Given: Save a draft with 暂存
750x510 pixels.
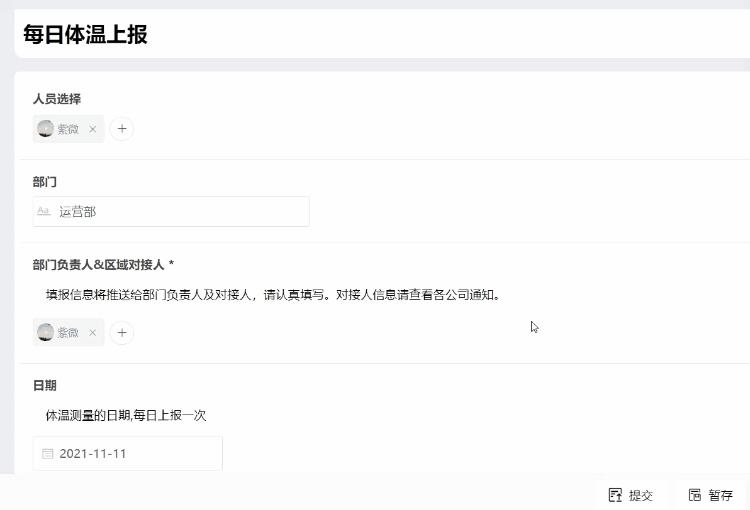Looking at the screenshot, I should point(710,495).
